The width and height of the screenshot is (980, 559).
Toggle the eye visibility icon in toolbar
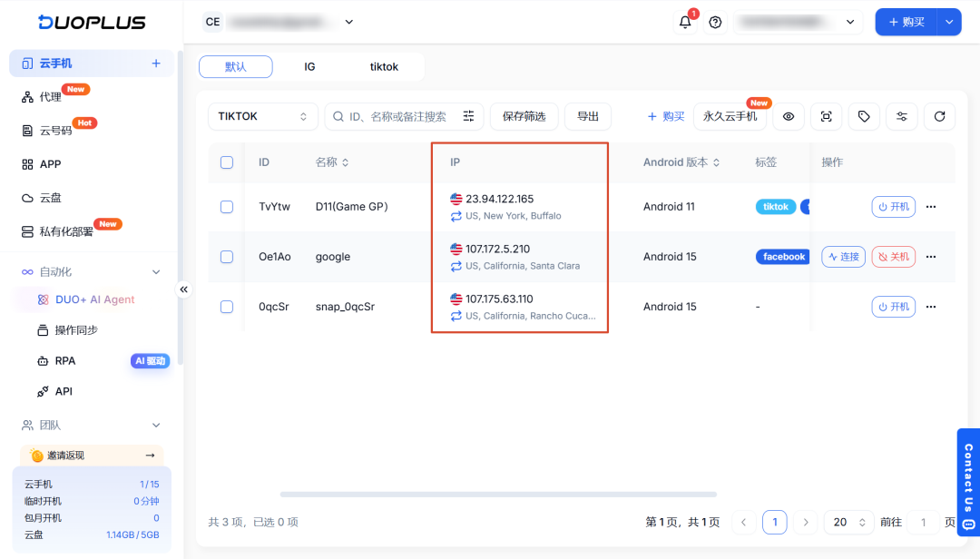click(789, 116)
